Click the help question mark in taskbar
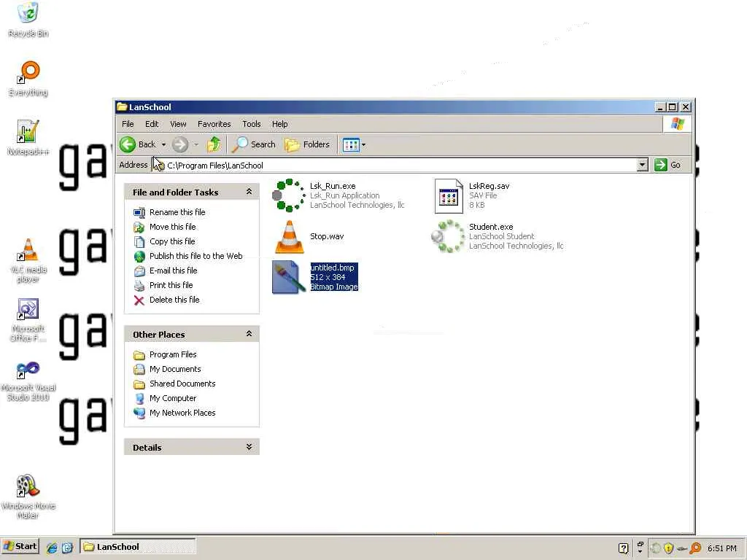 click(623, 548)
